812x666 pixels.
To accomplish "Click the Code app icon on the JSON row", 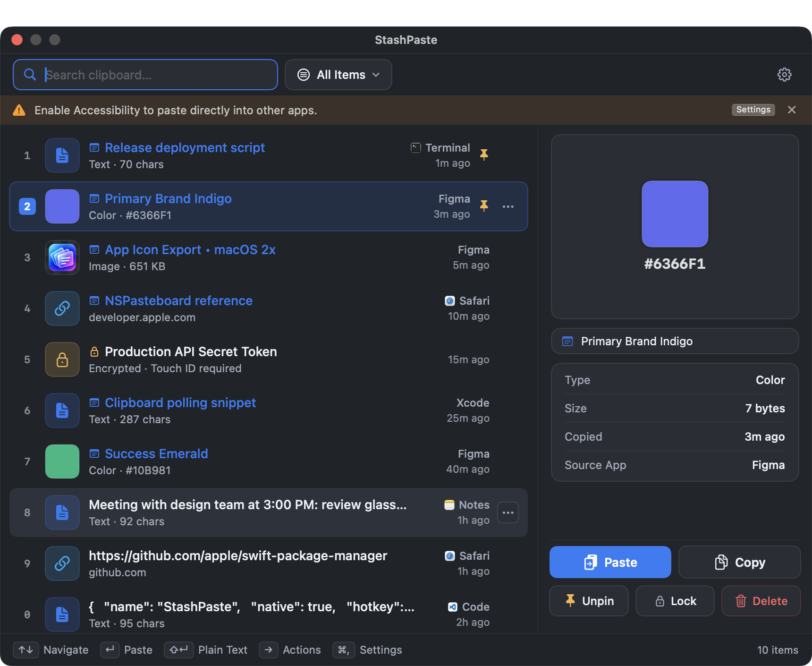I will [x=452, y=607].
